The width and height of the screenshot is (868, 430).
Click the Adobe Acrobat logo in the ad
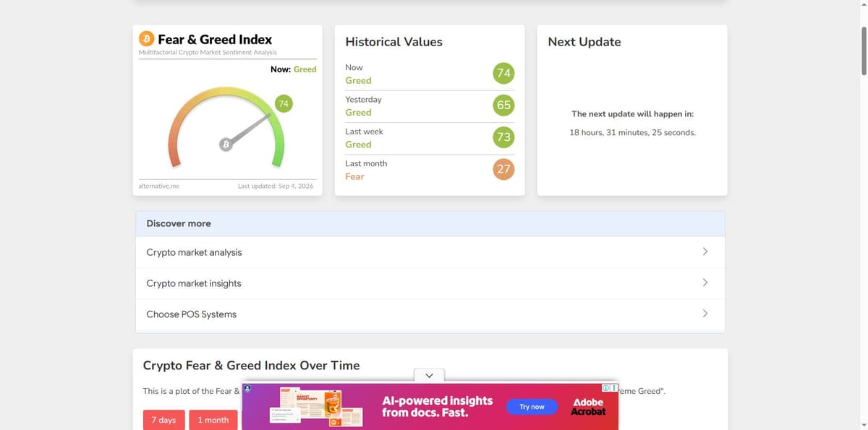588,407
